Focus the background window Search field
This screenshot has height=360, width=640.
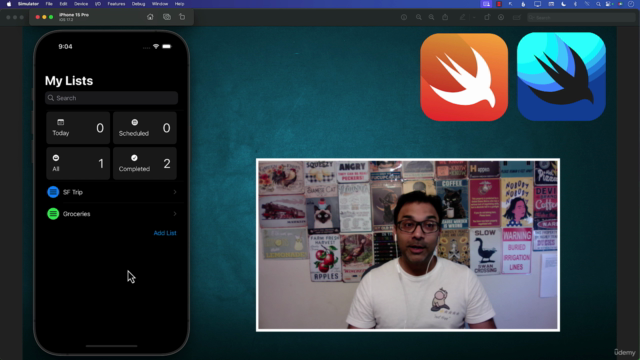[x=581, y=18]
